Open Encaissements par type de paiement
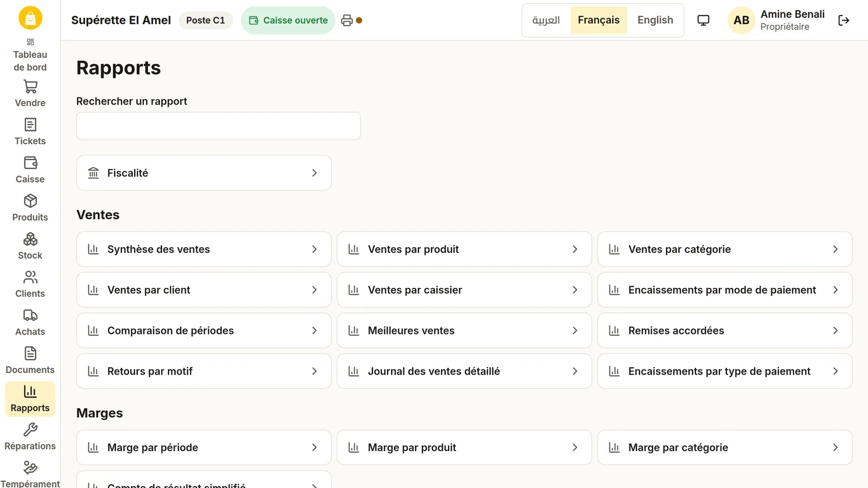This screenshot has width=868, height=488. point(725,371)
